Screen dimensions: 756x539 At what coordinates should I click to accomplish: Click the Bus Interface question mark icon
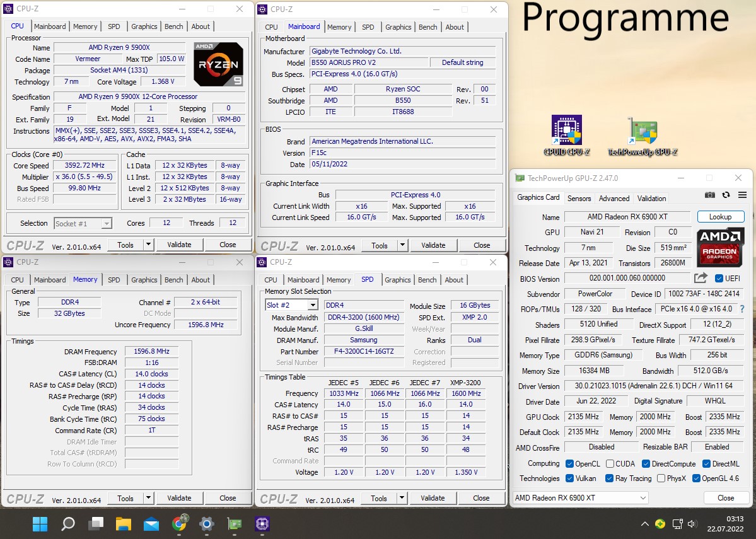[742, 309]
